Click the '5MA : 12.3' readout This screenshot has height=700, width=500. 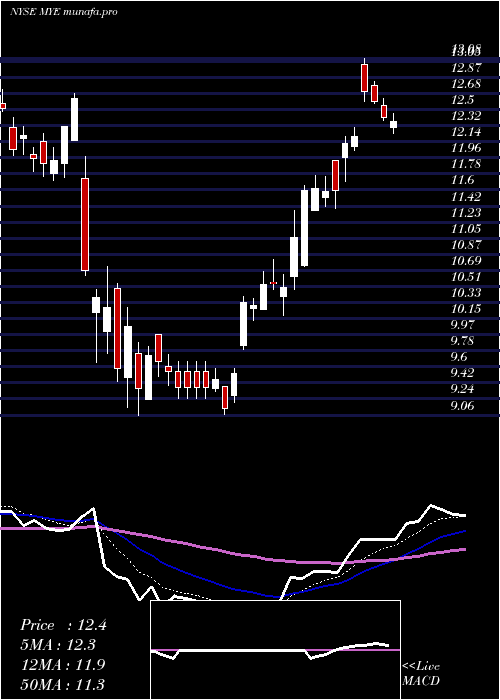58,645
